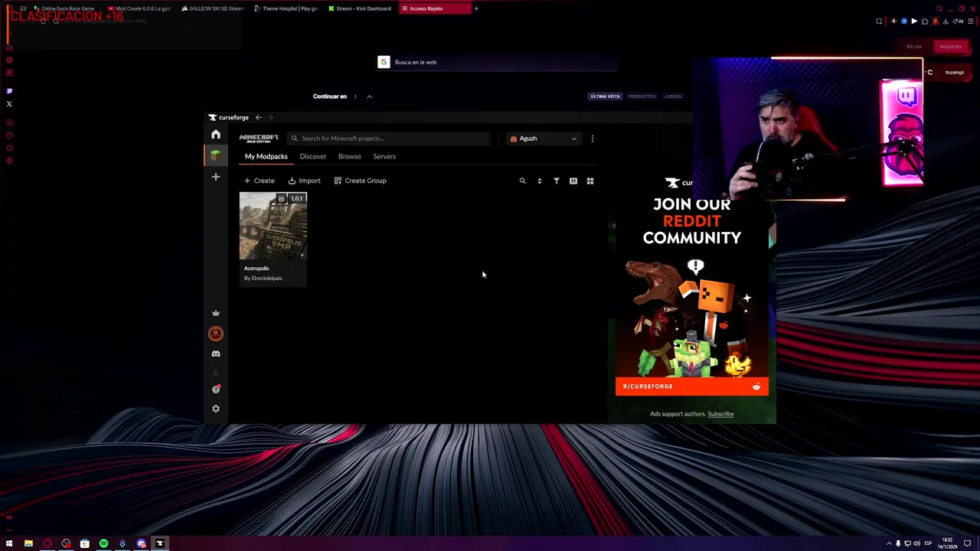Switch to the Theme Hospital browser tab

(286, 8)
